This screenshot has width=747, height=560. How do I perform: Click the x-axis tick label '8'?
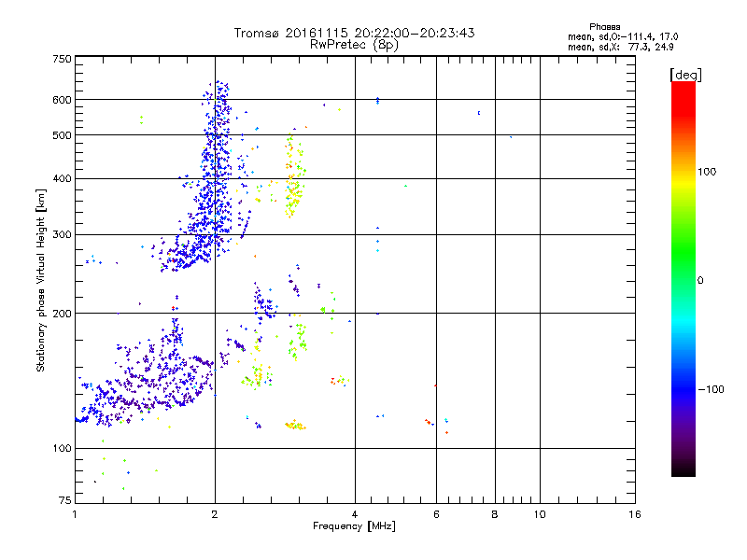(x=495, y=514)
